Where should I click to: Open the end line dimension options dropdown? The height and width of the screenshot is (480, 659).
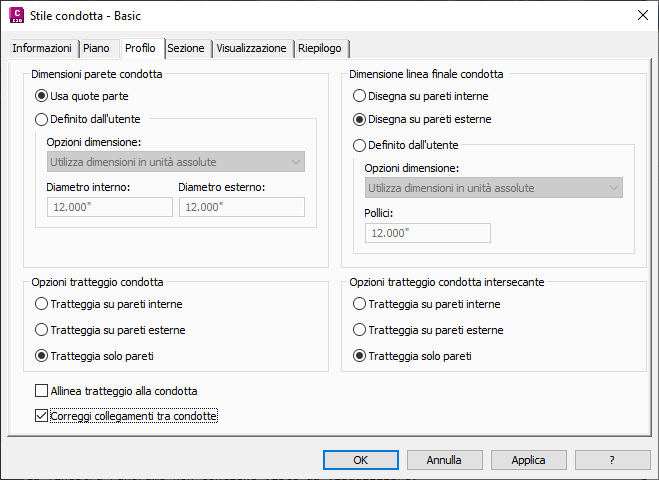493,188
